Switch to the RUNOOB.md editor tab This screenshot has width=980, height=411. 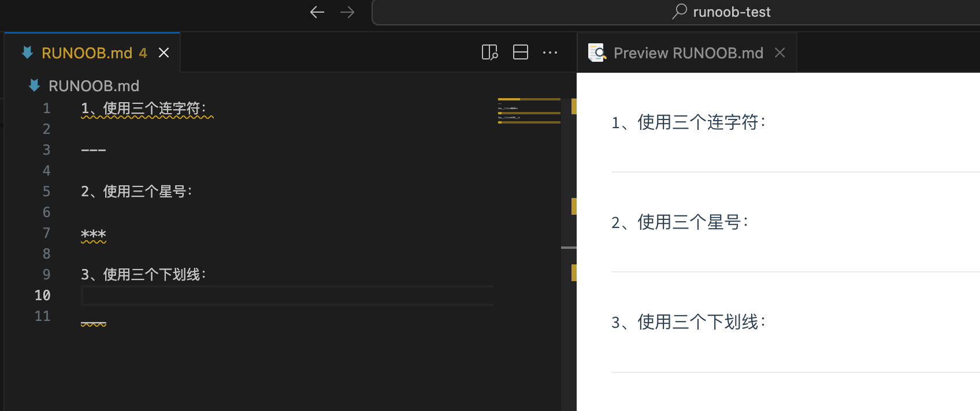point(87,53)
